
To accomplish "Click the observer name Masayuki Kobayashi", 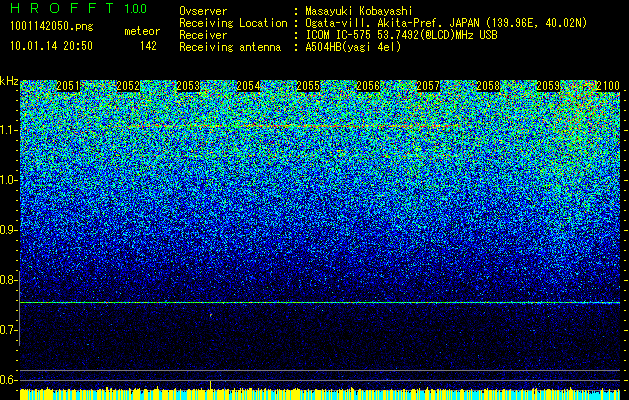I will [359, 11].
